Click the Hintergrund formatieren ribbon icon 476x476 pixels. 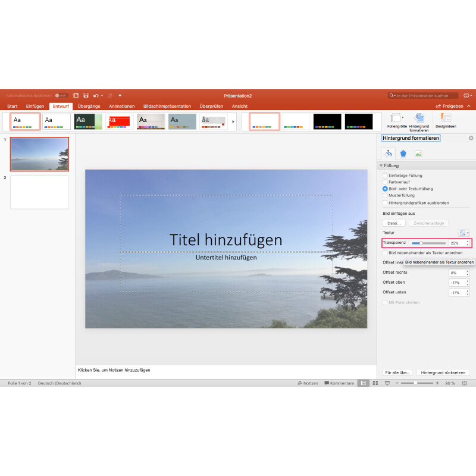pyautogui.click(x=419, y=118)
